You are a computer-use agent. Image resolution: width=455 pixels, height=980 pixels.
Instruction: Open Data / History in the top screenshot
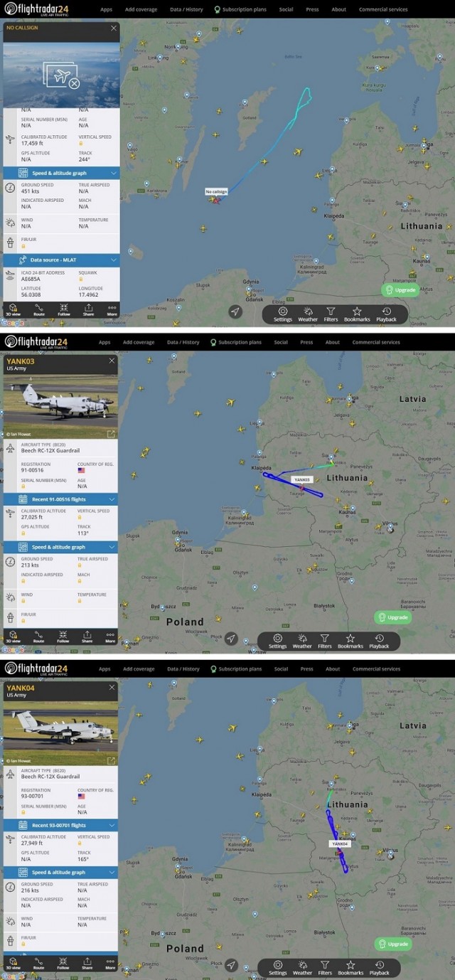(x=186, y=9)
